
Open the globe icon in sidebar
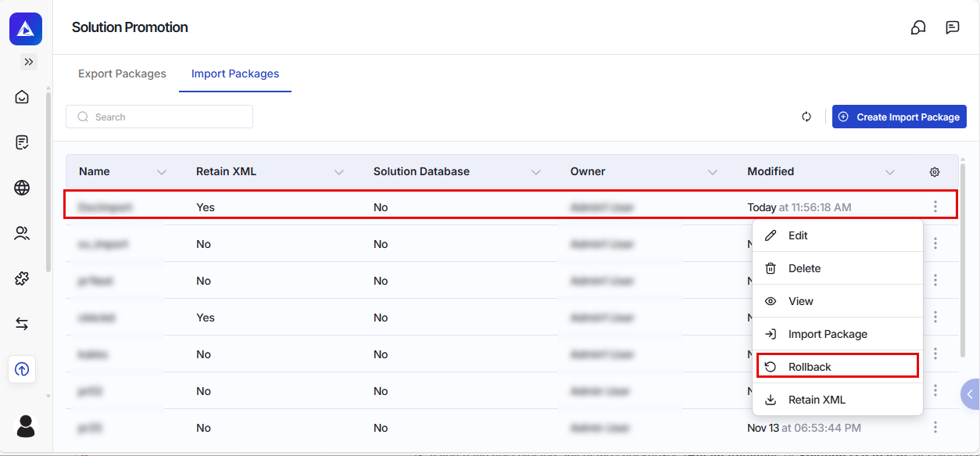(x=22, y=188)
